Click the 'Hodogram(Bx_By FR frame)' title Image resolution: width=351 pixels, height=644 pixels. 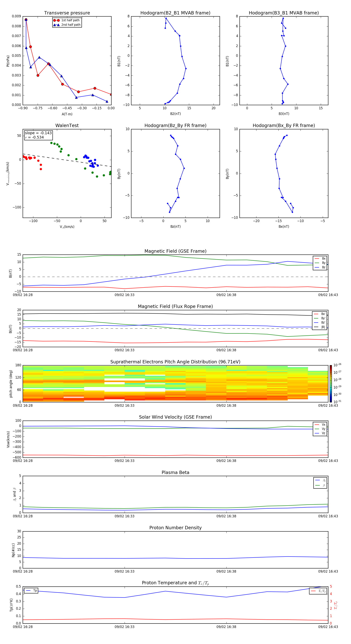(284, 125)
